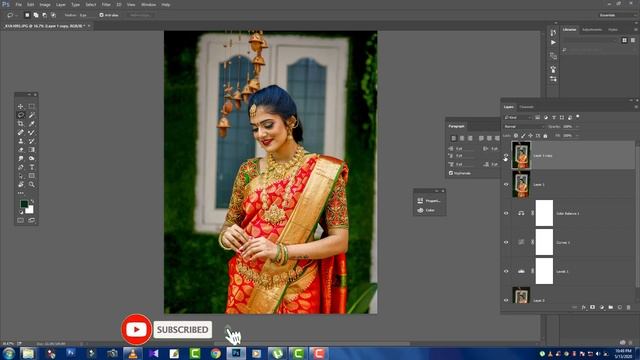Hide the Layer 1 layer

(x=506, y=184)
